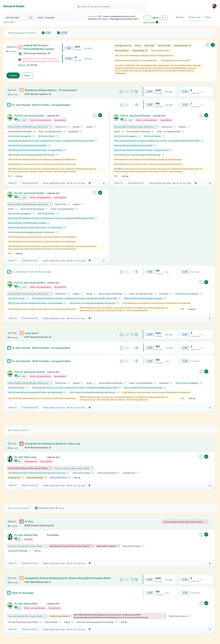Click the info icon beside 'back to original'
This screenshot has width=220, height=644.
tap(157, 22)
